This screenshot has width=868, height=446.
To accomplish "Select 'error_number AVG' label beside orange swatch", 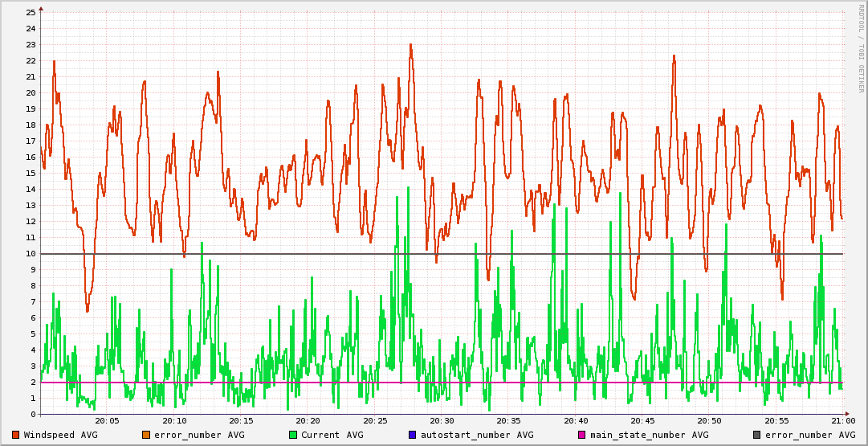I will 199,435.
